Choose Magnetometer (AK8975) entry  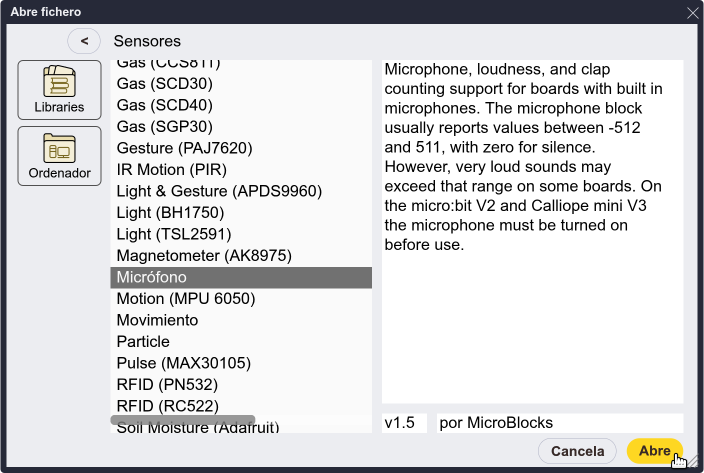click(x=241, y=256)
